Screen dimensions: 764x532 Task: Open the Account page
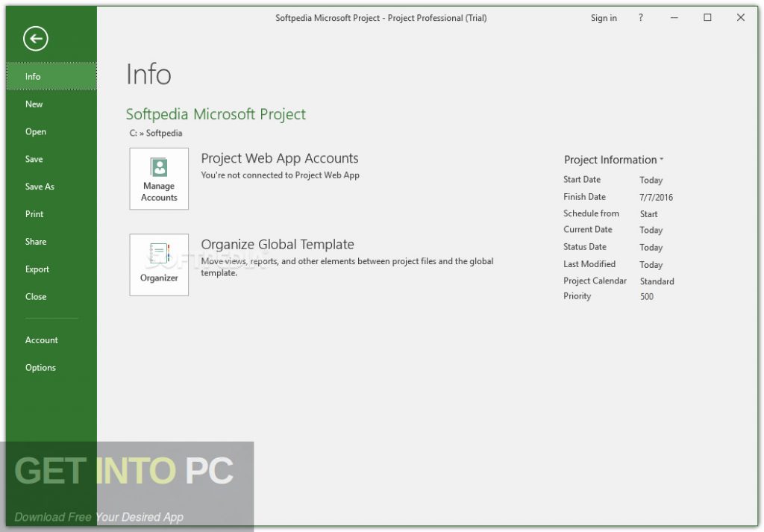pyautogui.click(x=51, y=340)
